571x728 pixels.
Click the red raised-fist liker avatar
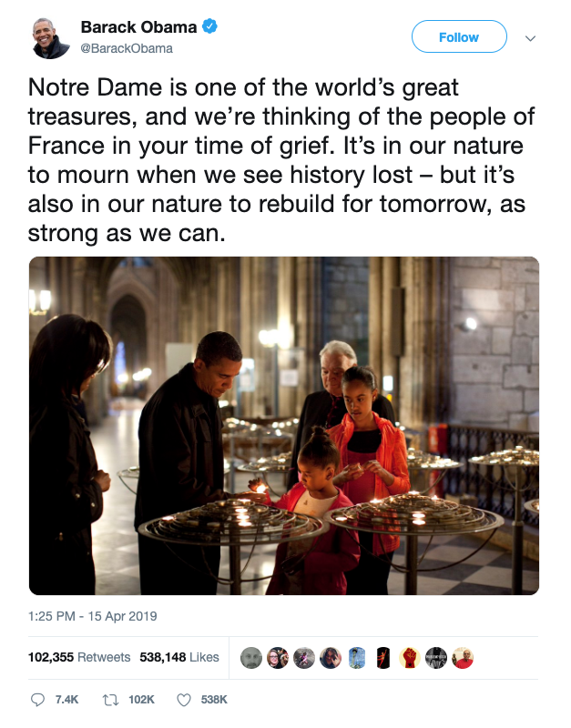(409, 657)
